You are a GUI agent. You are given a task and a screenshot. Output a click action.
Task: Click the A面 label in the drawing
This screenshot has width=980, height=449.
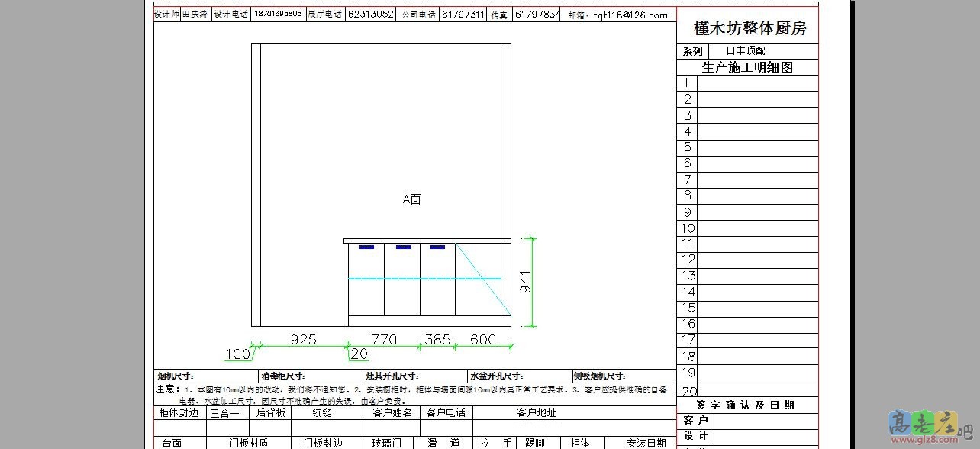point(411,199)
